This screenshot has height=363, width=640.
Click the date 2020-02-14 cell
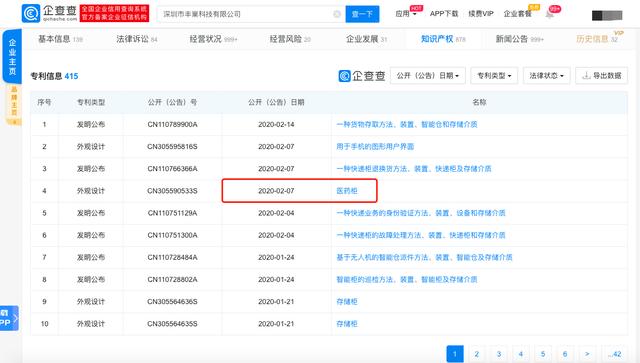[276, 124]
